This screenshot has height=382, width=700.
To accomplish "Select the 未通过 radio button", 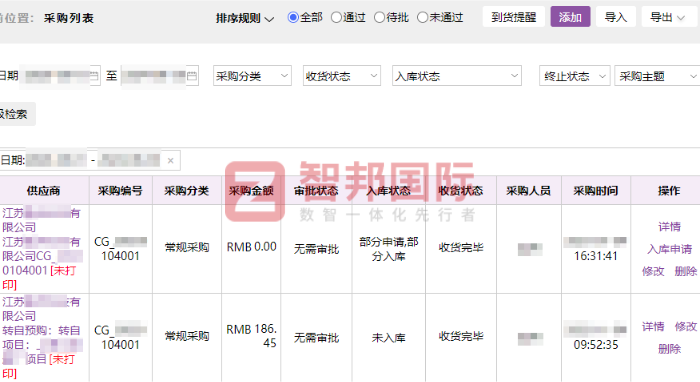I will tap(422, 17).
